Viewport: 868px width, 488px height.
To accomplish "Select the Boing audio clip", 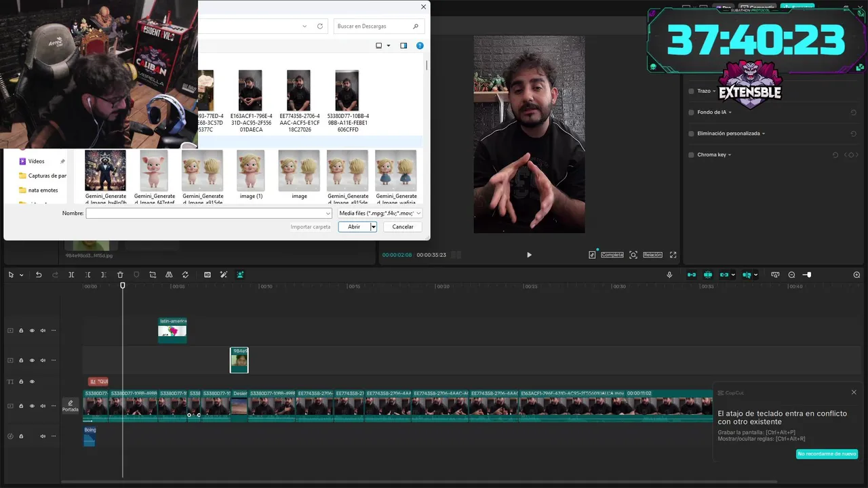I will pos(90,436).
